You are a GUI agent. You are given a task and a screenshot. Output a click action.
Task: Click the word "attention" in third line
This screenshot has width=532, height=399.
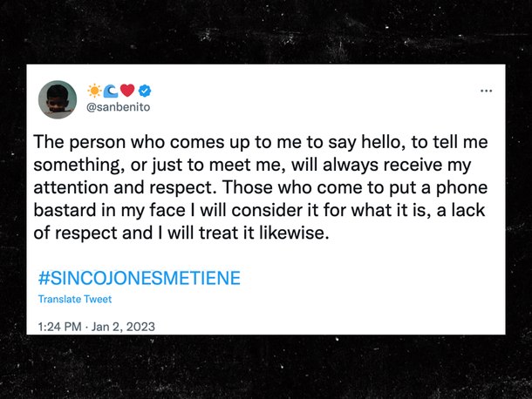71,187
